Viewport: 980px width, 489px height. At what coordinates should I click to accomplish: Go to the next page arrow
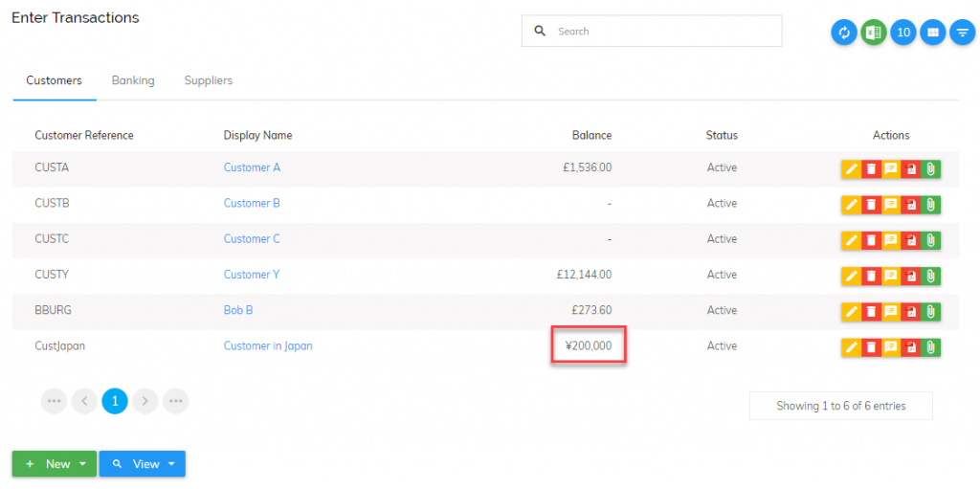(x=145, y=401)
